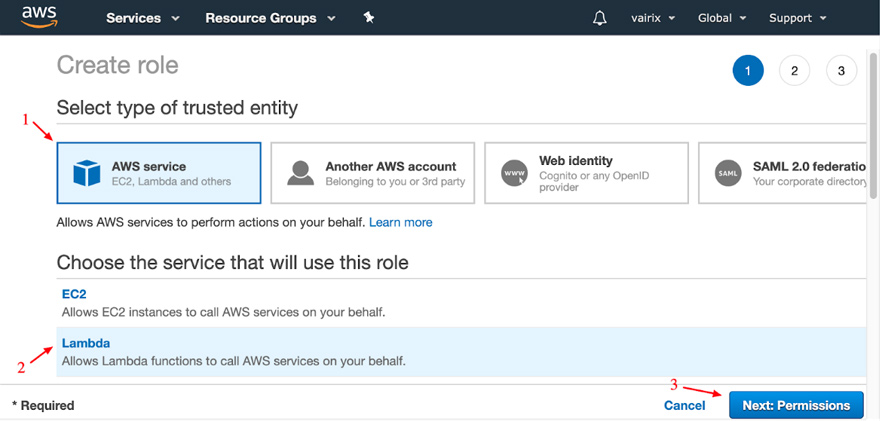The height and width of the screenshot is (421, 880).
Task: Click 'EC2, Lambda and others' subtitle text
Action: pos(171,181)
